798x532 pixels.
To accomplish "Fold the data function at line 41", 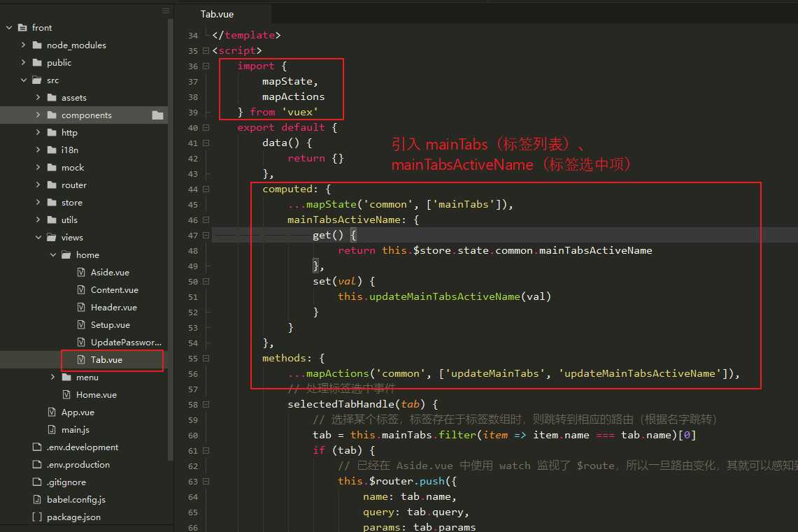I will click(x=206, y=143).
